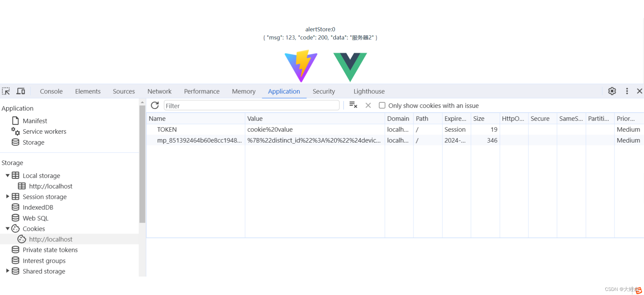Sort cookies by Value column header

pyautogui.click(x=315, y=118)
